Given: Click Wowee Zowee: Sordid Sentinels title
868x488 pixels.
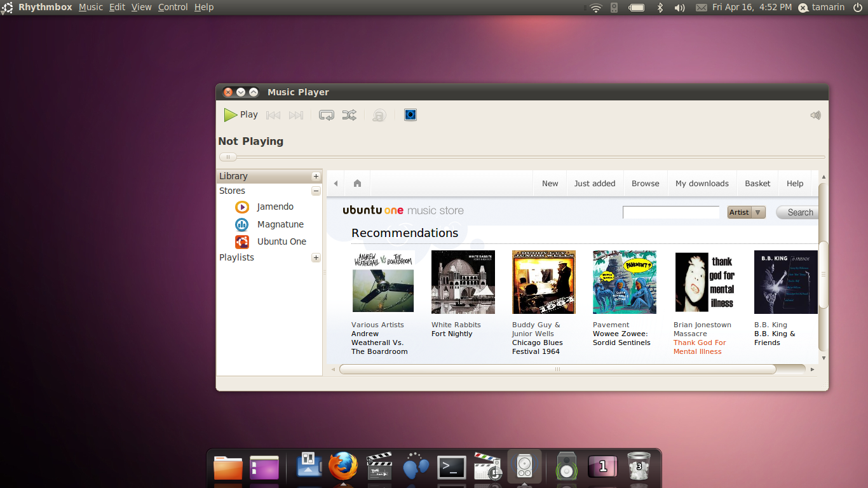Looking at the screenshot, I should (621, 338).
